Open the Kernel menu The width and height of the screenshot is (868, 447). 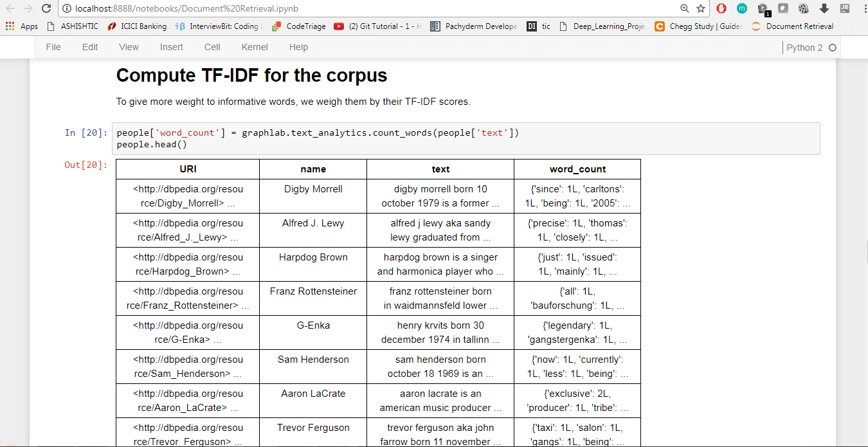(255, 47)
